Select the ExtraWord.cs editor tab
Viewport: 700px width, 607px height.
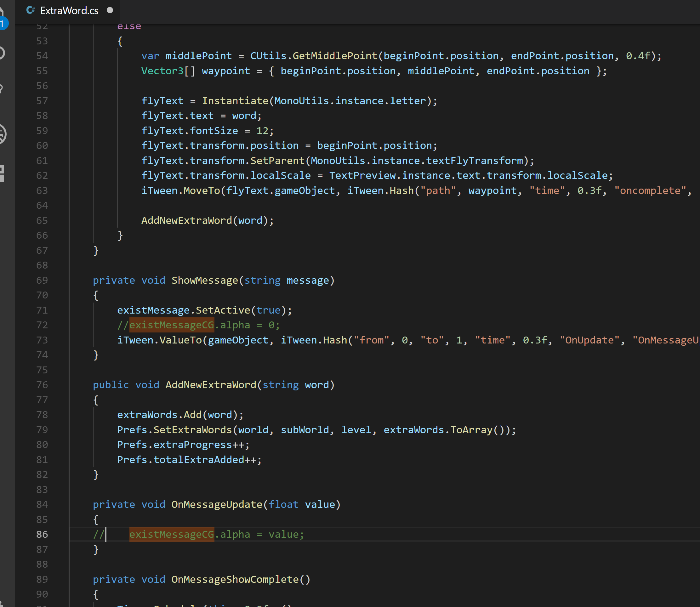[x=69, y=11]
